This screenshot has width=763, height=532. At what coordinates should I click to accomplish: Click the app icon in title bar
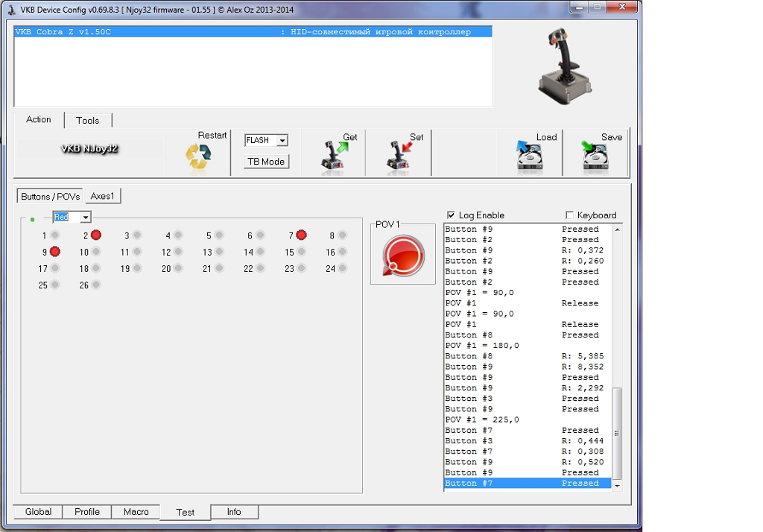11,9
